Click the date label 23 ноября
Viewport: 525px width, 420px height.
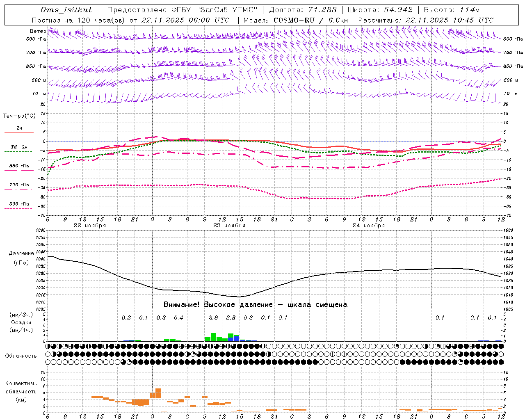coord(229,226)
